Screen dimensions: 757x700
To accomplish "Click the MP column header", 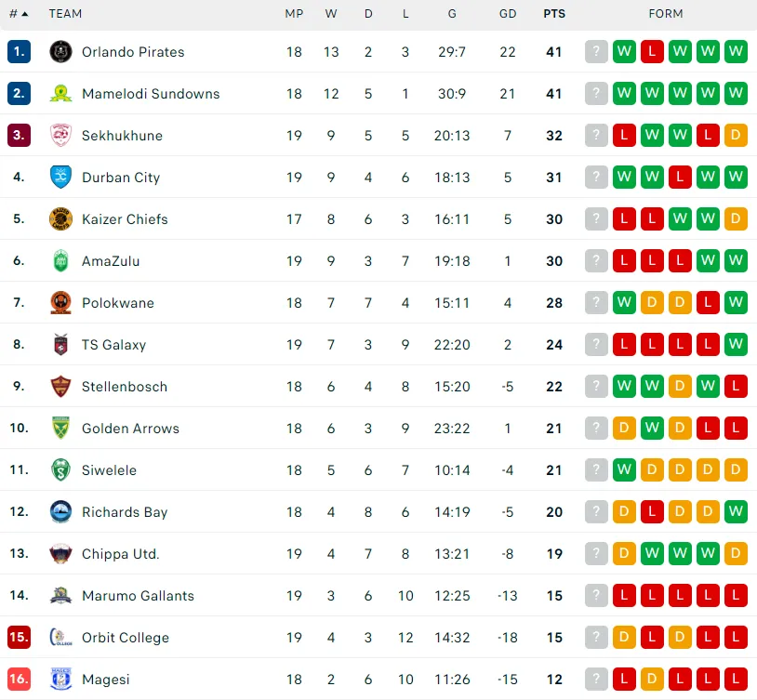I will tap(294, 14).
